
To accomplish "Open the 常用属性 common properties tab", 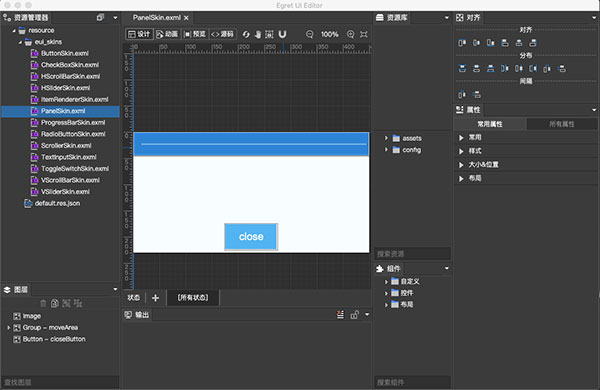I will pos(490,124).
